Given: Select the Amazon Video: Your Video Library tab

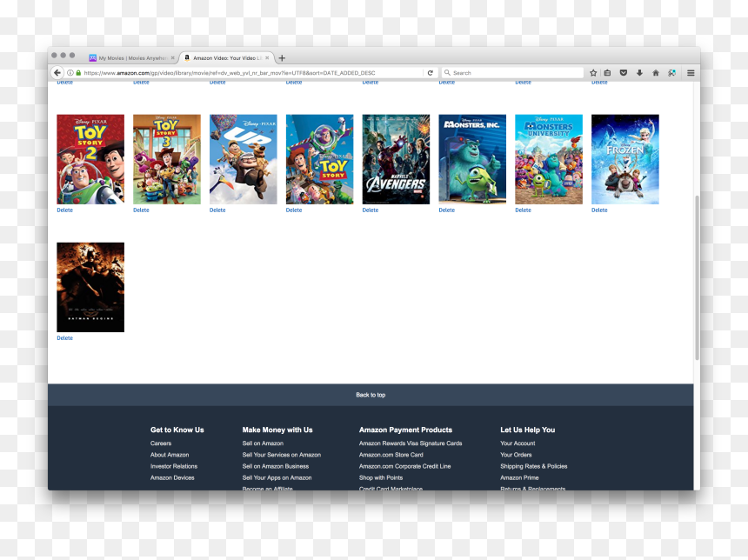Looking at the screenshot, I should [227, 58].
